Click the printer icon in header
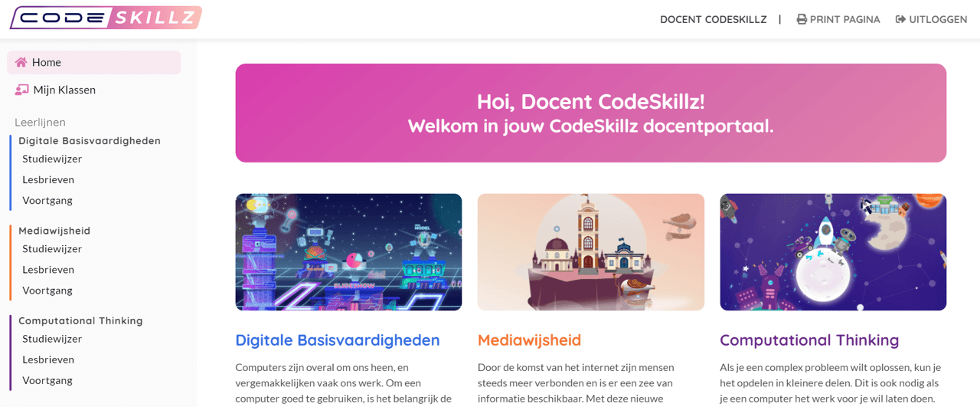 [x=802, y=19]
